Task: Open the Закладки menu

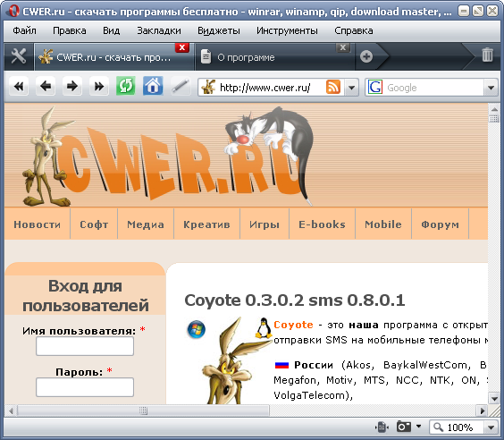Action: pos(159,30)
